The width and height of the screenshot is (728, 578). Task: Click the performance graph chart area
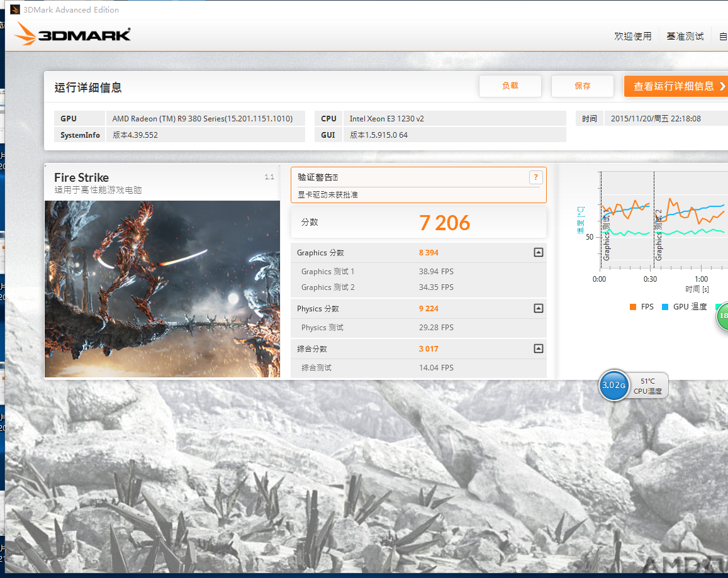[x=663, y=220]
